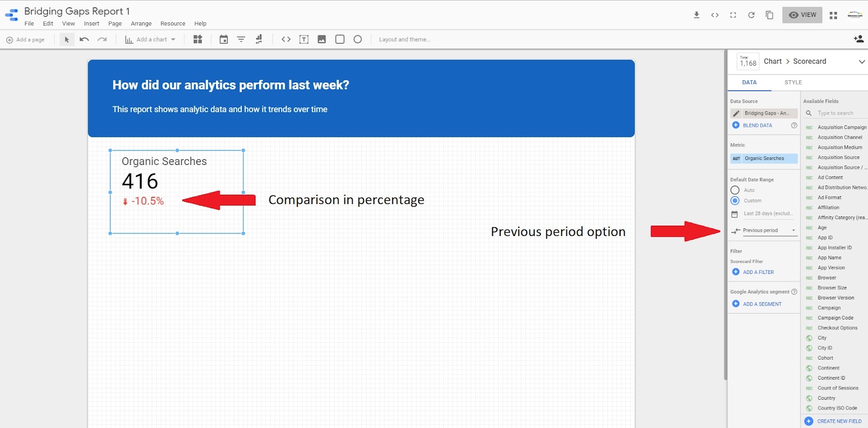
Task: Select the circle shape tool
Action: tap(358, 40)
